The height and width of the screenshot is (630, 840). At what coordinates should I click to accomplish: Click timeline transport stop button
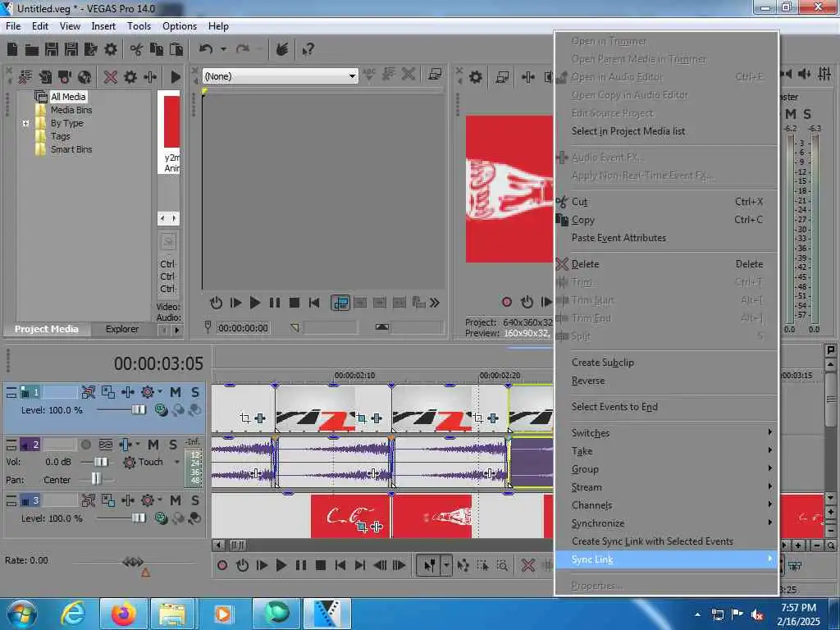[321, 565]
